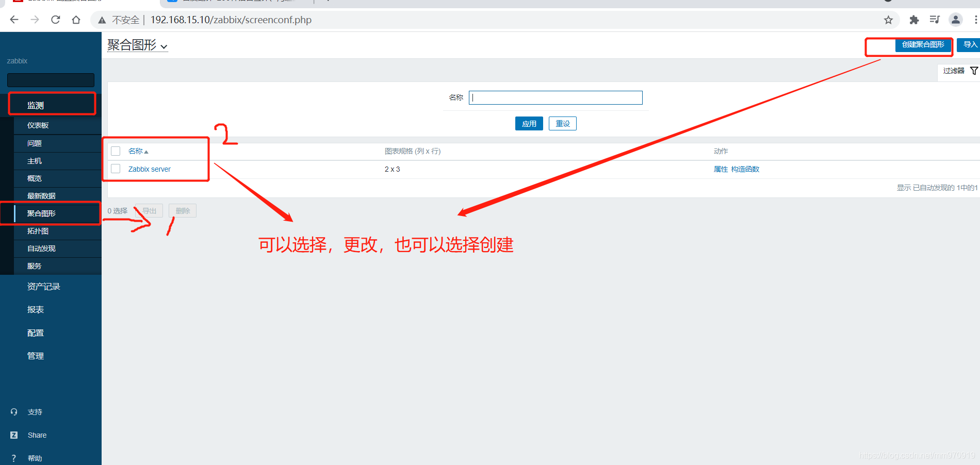Screen dimensions: 980x465
Task: Click the browser back arrow
Action: 14,20
